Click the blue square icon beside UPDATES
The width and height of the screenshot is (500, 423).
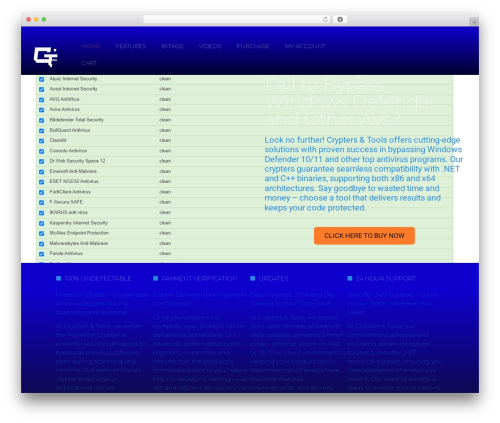(253, 278)
